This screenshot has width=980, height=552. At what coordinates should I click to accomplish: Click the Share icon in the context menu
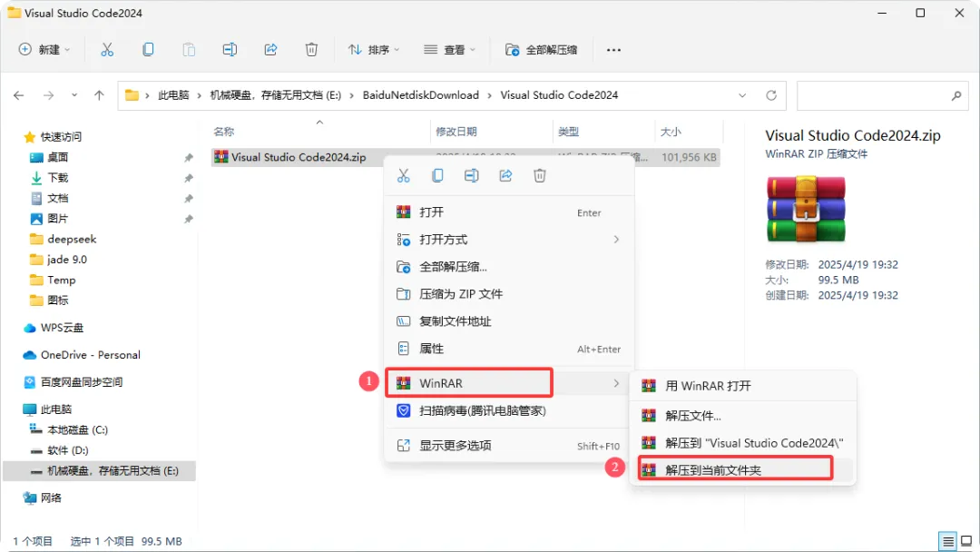point(505,175)
